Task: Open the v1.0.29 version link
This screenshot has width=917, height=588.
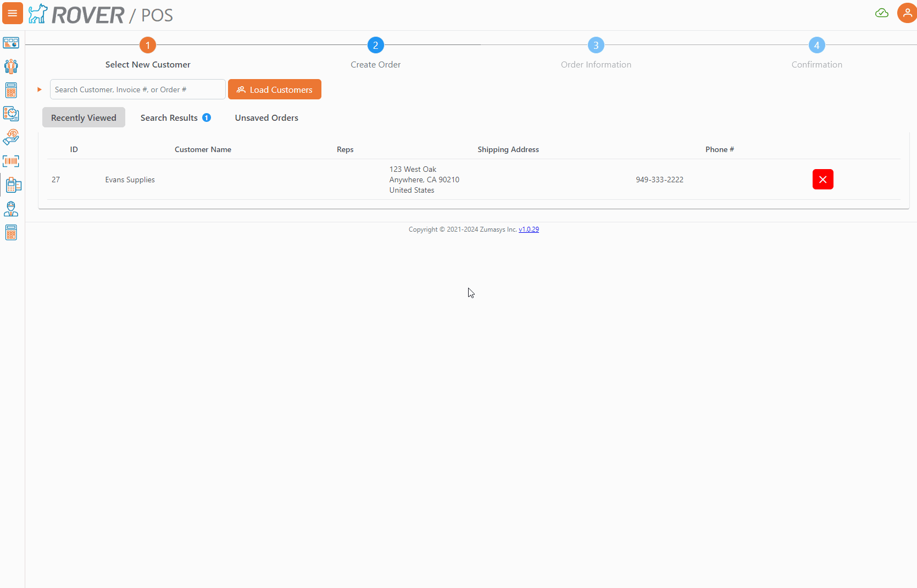Action: click(529, 229)
